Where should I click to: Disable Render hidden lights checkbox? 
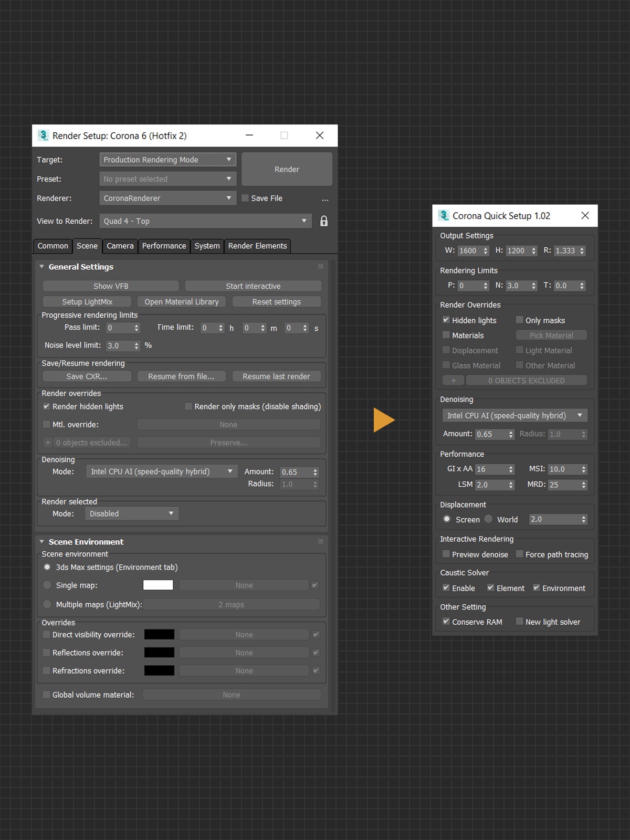[47, 406]
